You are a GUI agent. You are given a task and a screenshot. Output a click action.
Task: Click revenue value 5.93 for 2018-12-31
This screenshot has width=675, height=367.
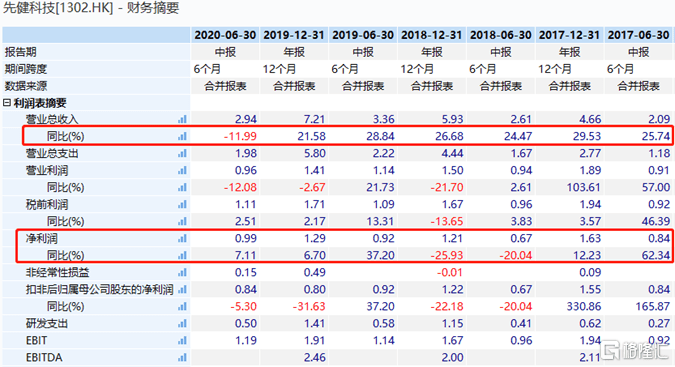point(452,119)
